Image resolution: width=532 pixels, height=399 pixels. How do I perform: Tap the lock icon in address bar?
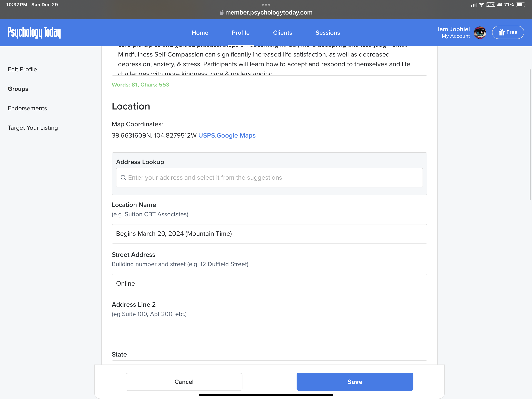[x=222, y=12]
